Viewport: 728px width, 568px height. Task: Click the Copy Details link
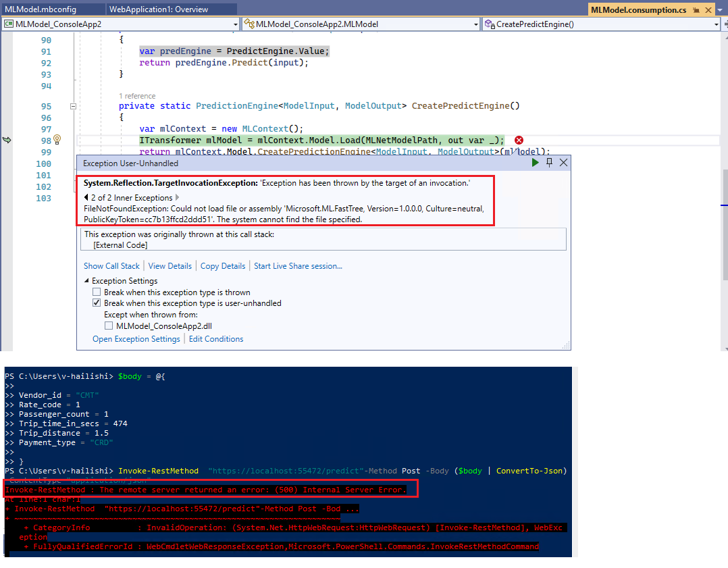pyautogui.click(x=223, y=265)
